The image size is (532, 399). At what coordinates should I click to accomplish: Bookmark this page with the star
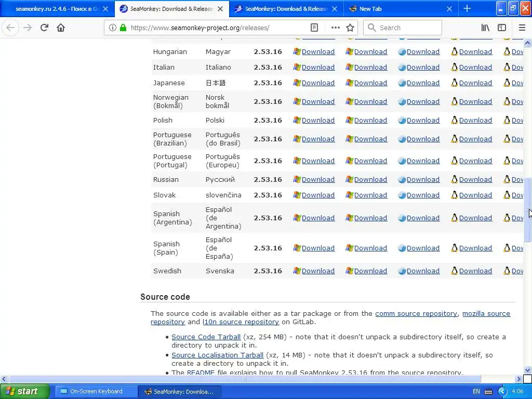(350, 28)
